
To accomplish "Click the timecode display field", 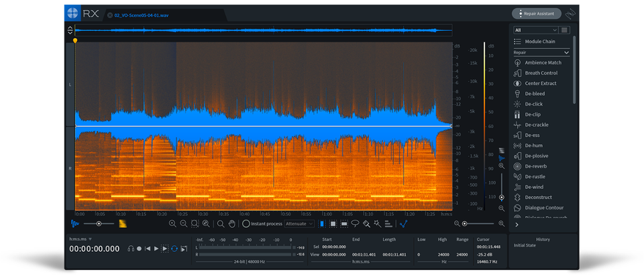I will tap(95, 249).
